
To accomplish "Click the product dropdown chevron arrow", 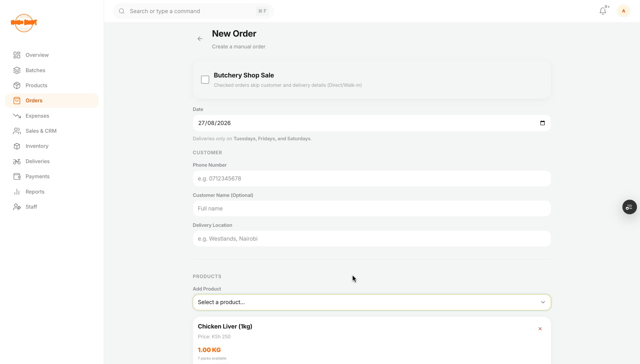I will (543, 302).
